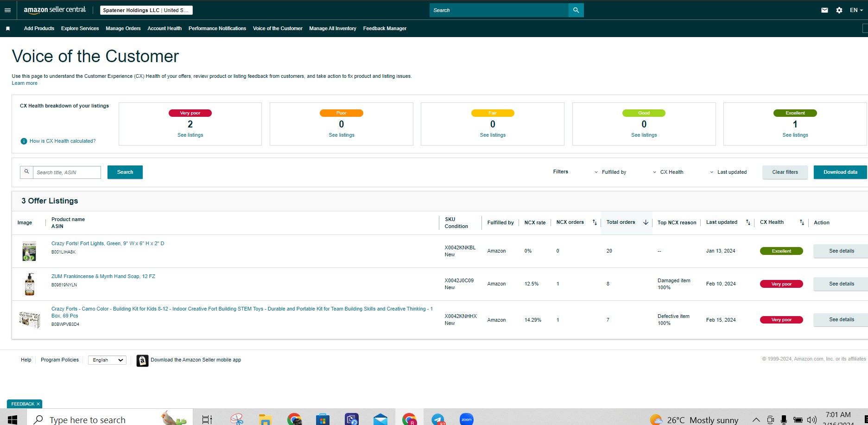
Task: See details for Crazy Forts Camo Color
Action: [x=841, y=320]
